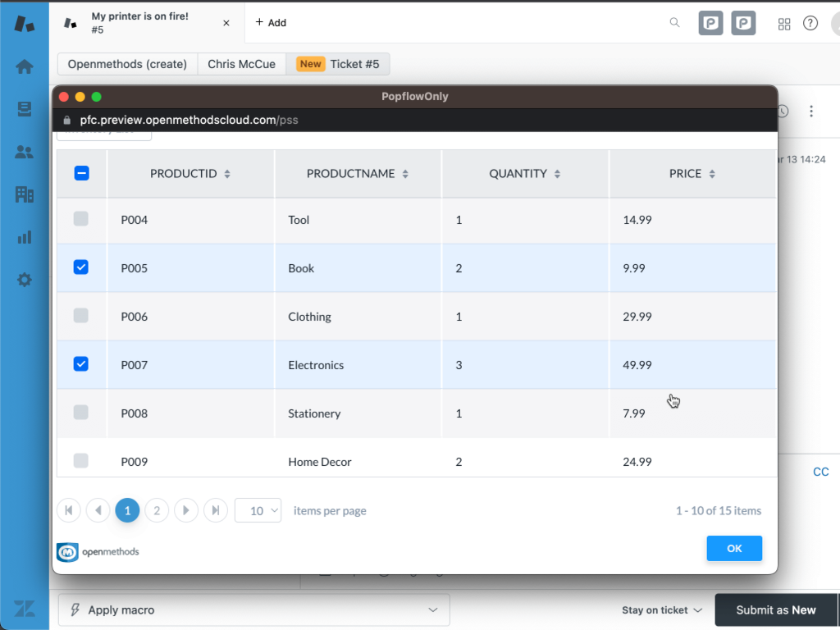Click Submit as New button

click(x=774, y=609)
